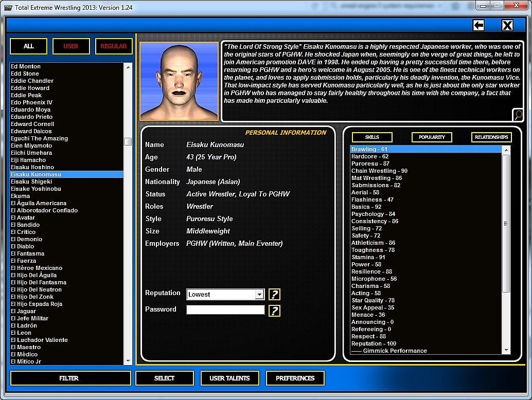Image resolution: width=532 pixels, height=400 pixels.
Task: Click the skills list scrollbar thumb
Action: (506, 223)
